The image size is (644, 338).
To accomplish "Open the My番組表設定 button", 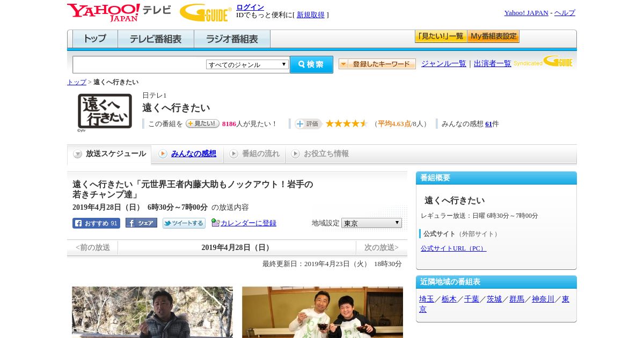I will point(493,36).
